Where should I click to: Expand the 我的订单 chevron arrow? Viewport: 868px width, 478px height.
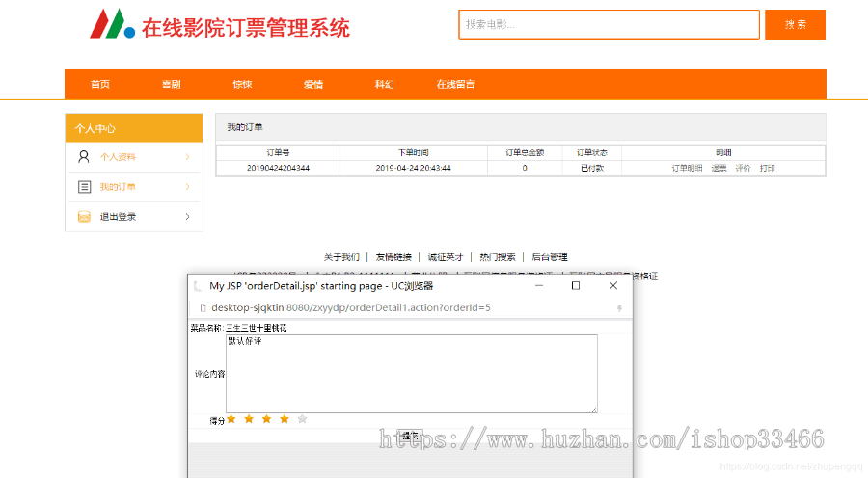(x=187, y=187)
